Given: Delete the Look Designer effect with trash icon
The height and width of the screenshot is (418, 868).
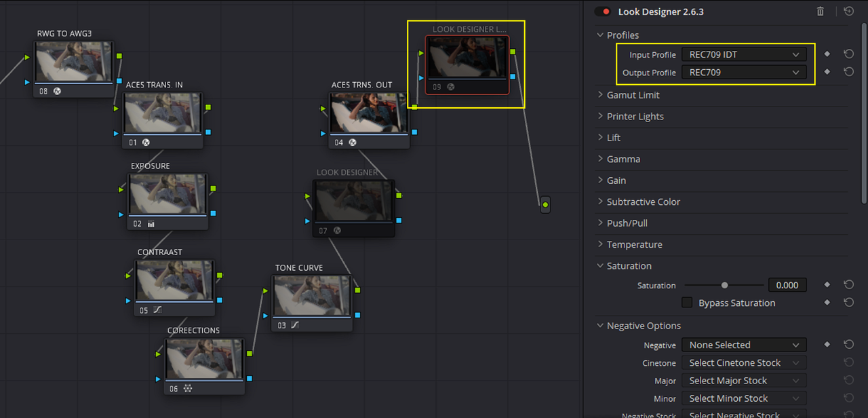Looking at the screenshot, I should point(821,12).
